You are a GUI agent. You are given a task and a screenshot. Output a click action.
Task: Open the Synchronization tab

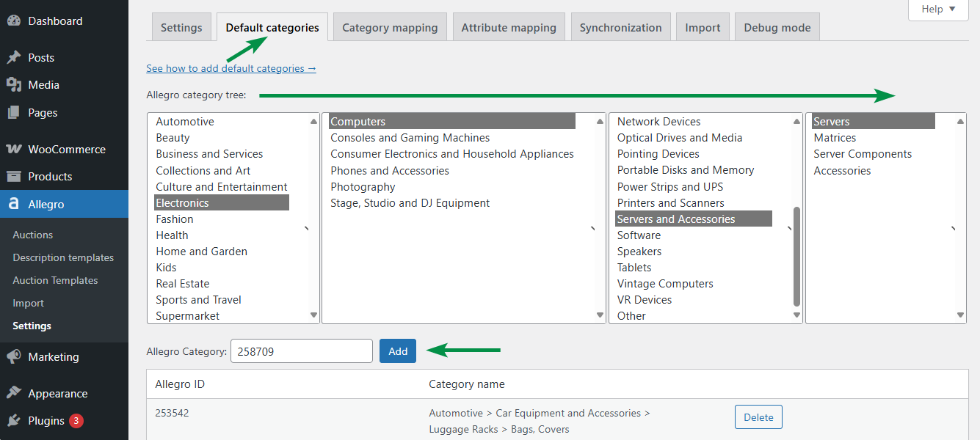(x=620, y=27)
